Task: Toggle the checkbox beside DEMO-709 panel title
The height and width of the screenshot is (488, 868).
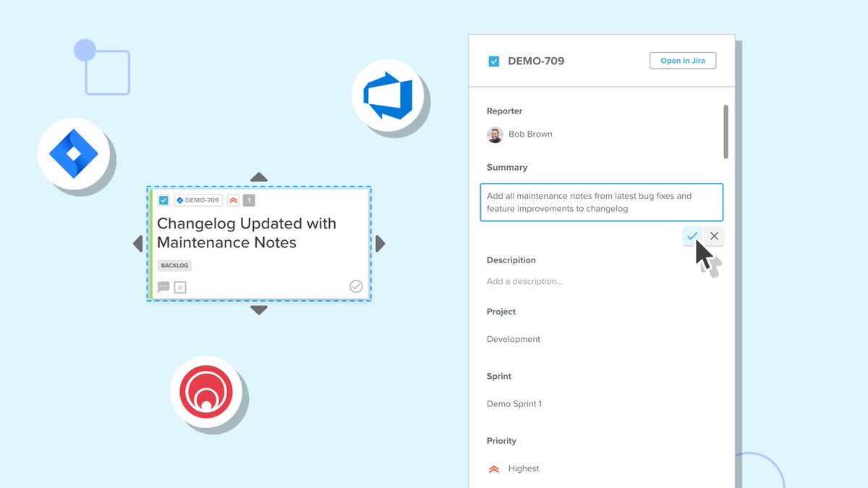Action: click(x=493, y=61)
